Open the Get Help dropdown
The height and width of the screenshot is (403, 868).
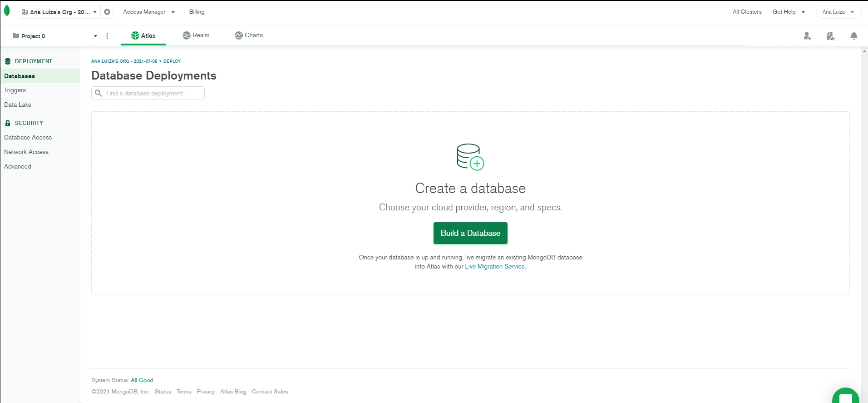[789, 12]
